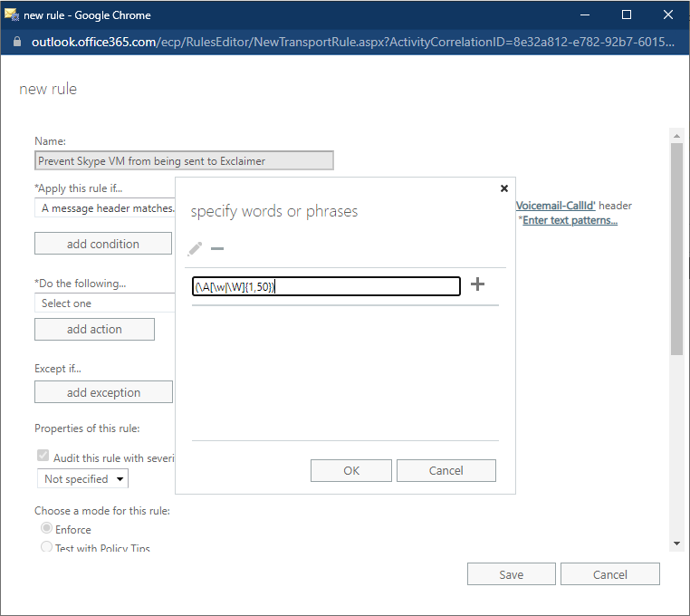Click the plus add icon beside text field
690x616 pixels.
click(x=478, y=285)
